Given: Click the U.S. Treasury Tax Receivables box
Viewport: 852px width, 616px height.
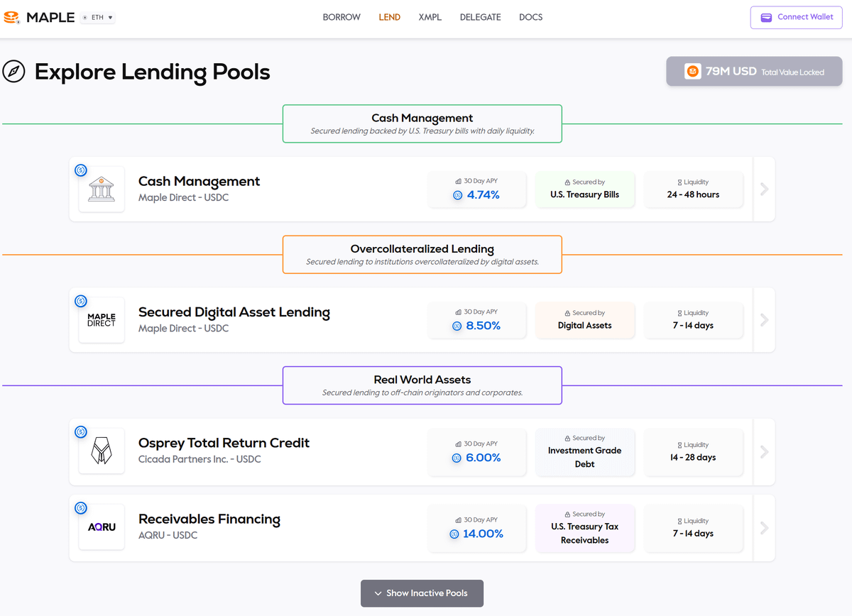Looking at the screenshot, I should 585,527.
